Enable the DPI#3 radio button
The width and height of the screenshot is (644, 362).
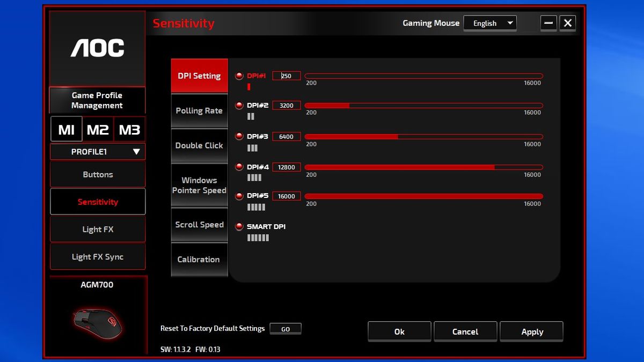pyautogui.click(x=239, y=136)
